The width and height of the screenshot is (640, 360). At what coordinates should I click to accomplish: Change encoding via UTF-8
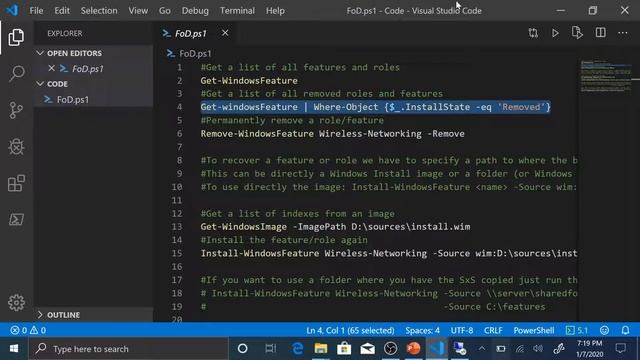tap(462, 330)
